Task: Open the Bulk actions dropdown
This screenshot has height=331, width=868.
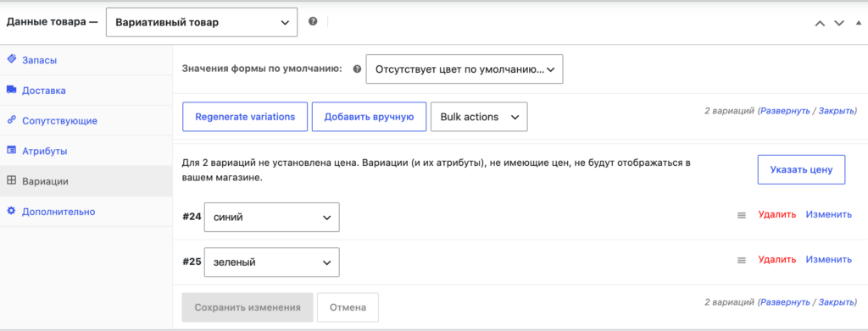Action: coord(479,117)
